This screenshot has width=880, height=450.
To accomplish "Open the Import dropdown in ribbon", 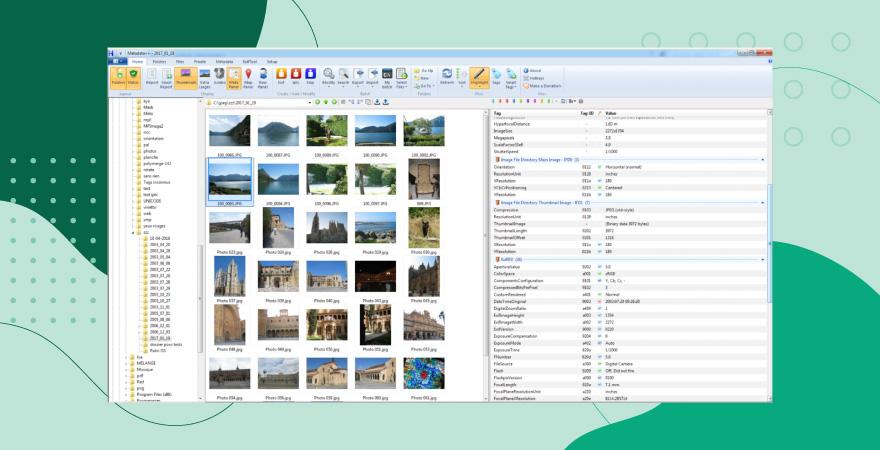I will [372, 78].
